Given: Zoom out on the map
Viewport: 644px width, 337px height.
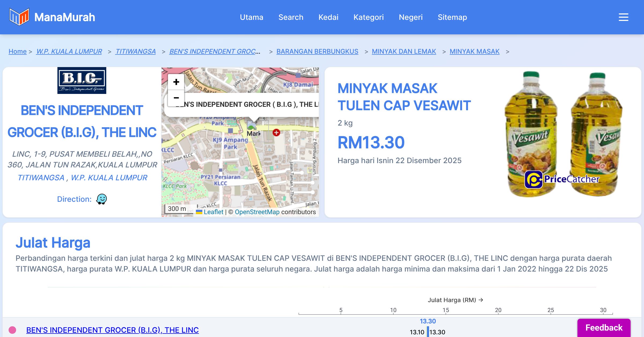Looking at the screenshot, I should (x=176, y=98).
